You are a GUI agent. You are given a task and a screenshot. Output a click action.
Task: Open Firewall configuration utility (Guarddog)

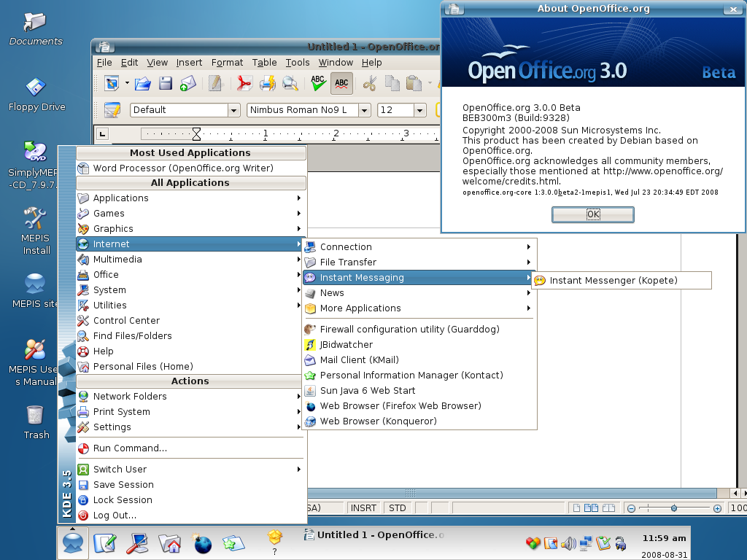pos(419,329)
